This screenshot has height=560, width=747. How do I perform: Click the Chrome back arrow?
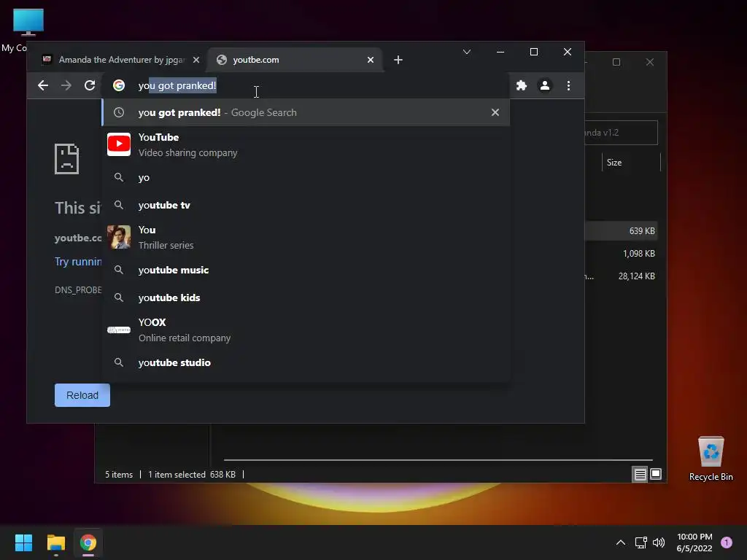point(43,85)
